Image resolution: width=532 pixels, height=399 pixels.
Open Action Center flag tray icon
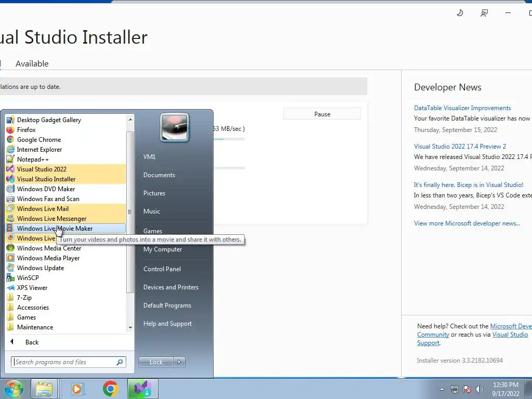tap(467, 389)
